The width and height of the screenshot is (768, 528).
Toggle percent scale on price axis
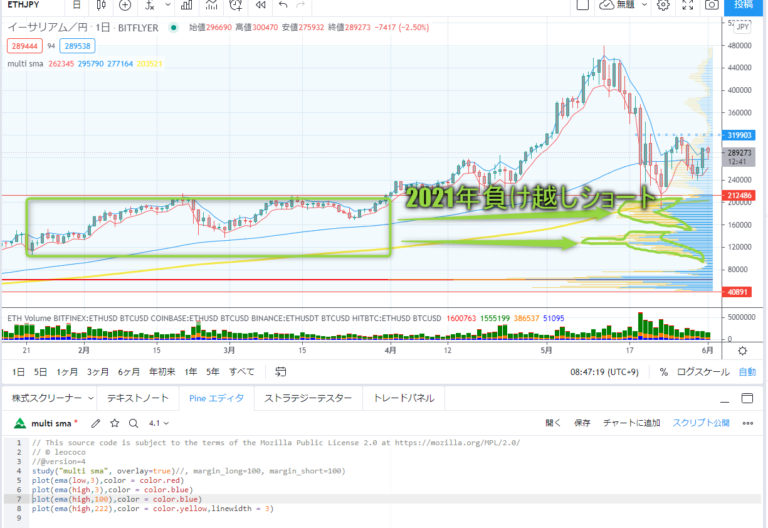tap(663, 372)
